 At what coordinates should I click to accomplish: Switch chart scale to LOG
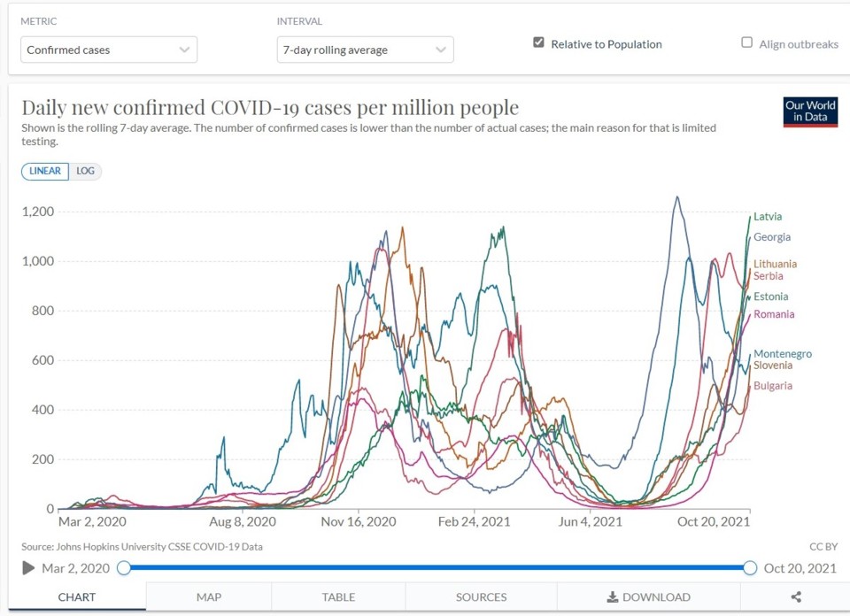(x=85, y=171)
